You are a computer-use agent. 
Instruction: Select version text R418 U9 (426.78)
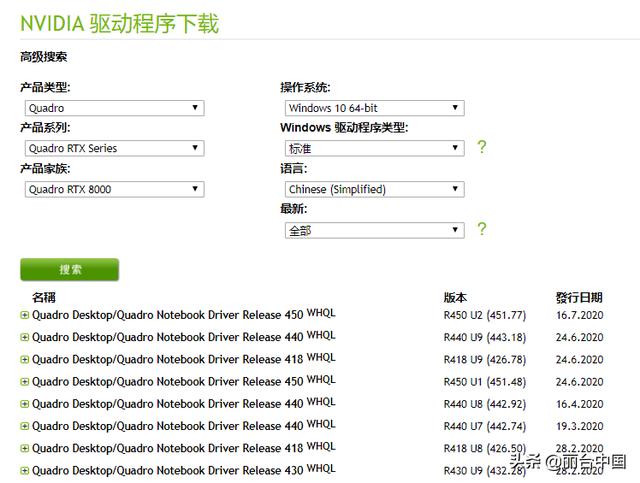(x=485, y=360)
